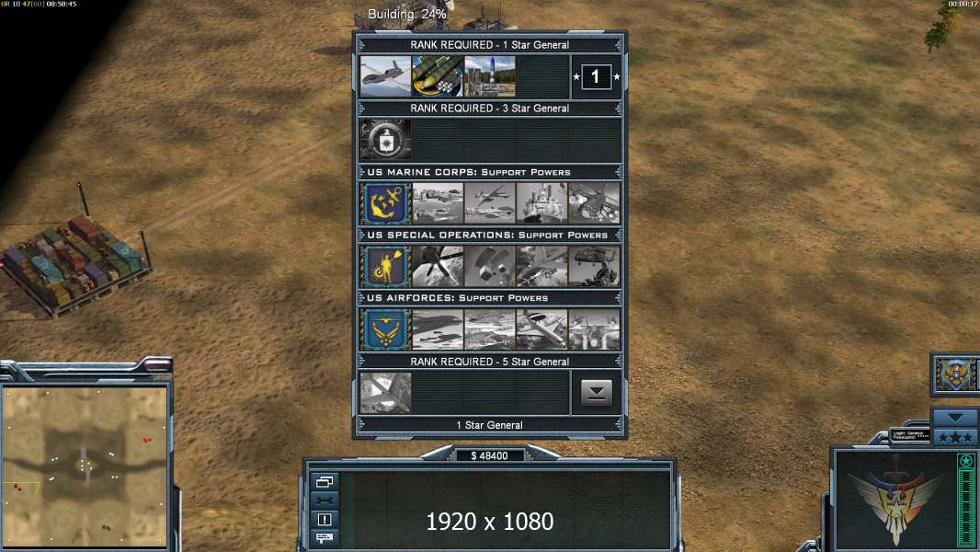Viewport: 980px width, 552px height.
Task: Choose the Airforces fighter jets support power
Action: 595,329
